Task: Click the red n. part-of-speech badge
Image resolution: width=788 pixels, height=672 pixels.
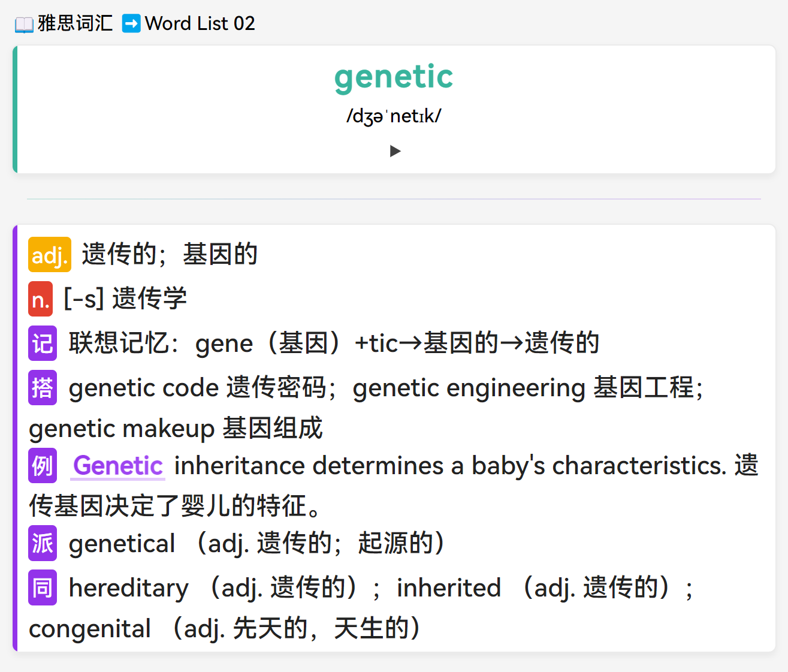Action: [40, 299]
